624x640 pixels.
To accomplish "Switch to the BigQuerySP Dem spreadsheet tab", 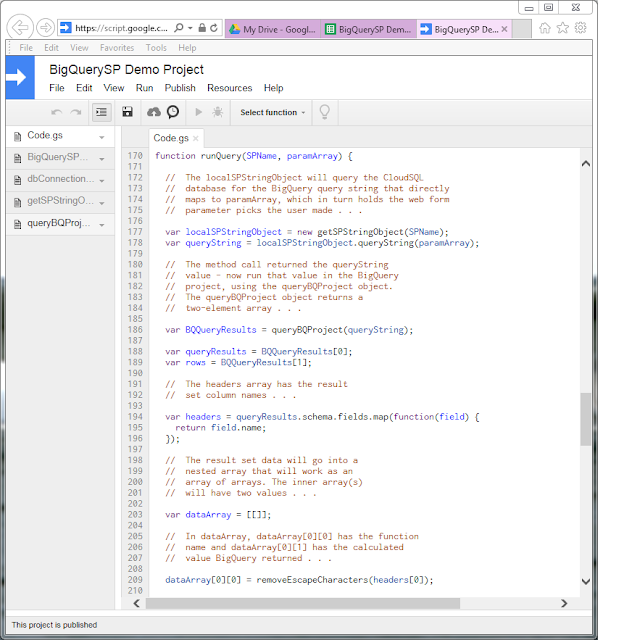I will pos(369,29).
